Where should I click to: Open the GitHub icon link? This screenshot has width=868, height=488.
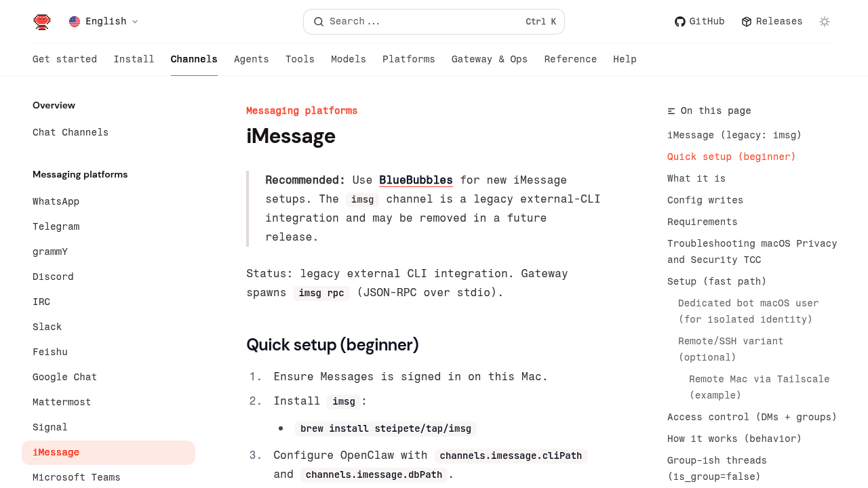tap(679, 22)
